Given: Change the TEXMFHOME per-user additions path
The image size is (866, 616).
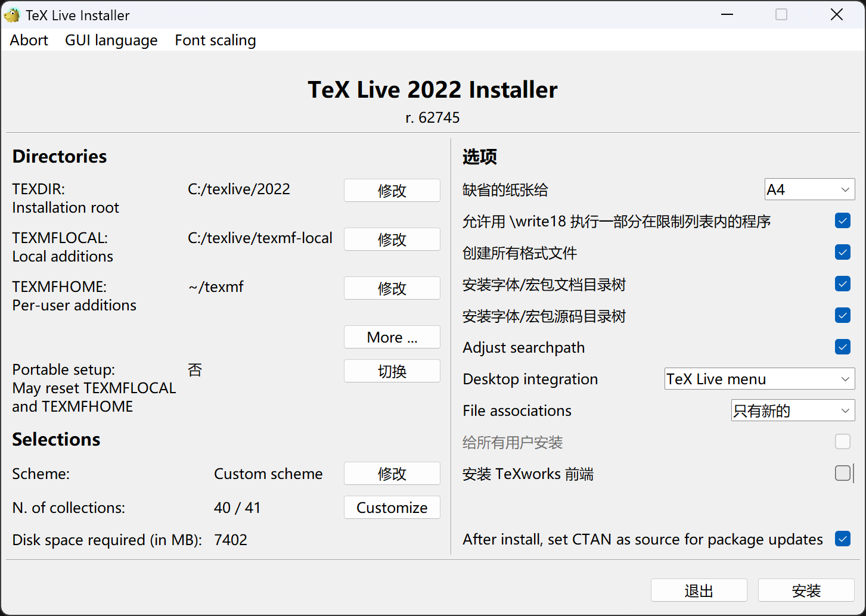Looking at the screenshot, I should click(392, 288).
